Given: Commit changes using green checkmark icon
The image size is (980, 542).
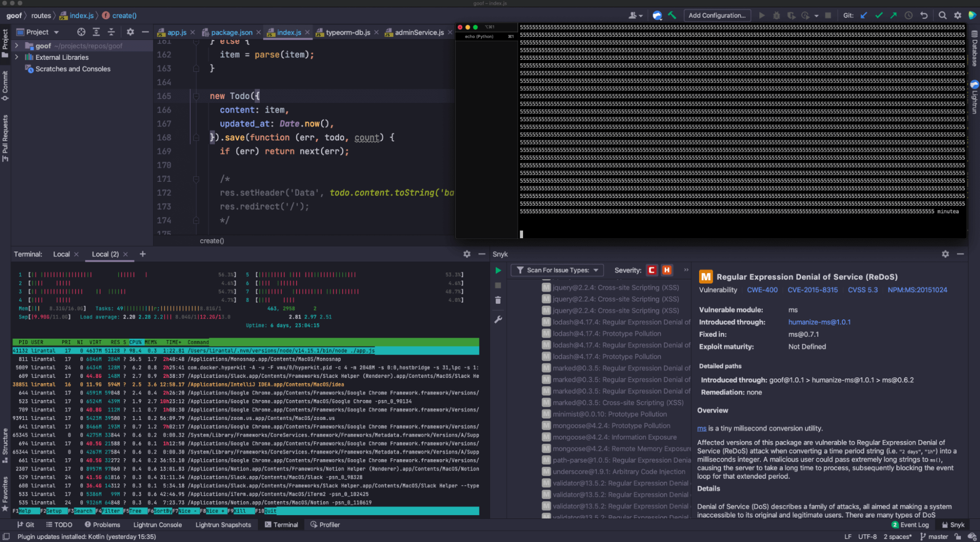Looking at the screenshot, I should pos(879,15).
